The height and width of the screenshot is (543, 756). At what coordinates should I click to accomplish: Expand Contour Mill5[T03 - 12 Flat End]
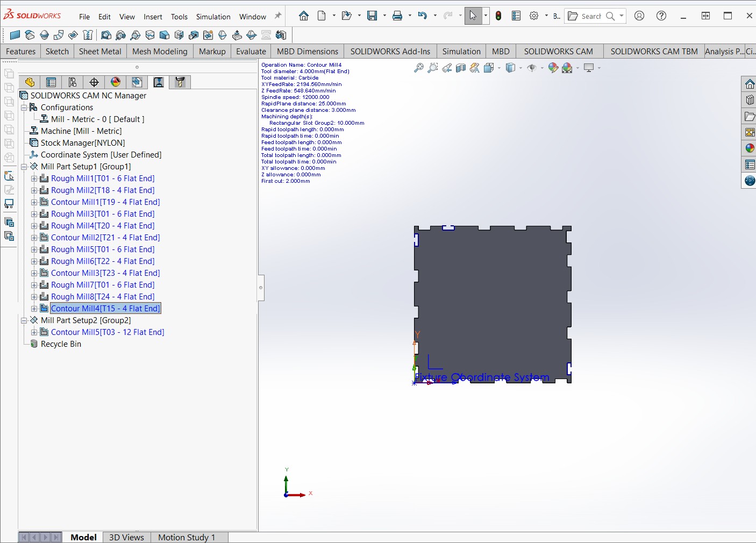34,332
